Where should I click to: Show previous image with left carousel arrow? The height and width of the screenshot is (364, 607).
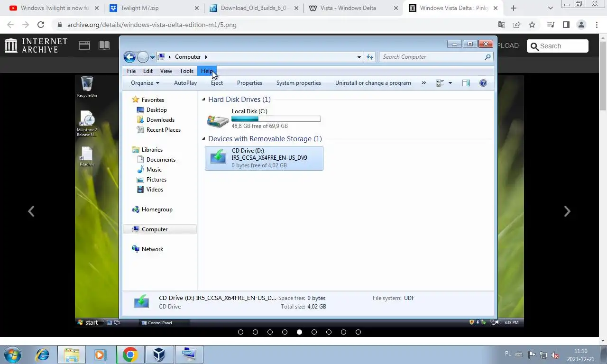31,211
